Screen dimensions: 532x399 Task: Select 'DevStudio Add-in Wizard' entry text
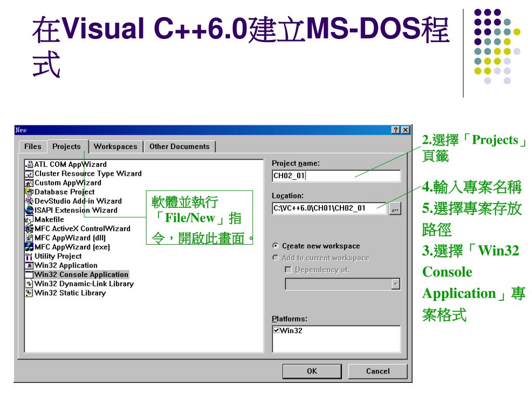coord(78,201)
